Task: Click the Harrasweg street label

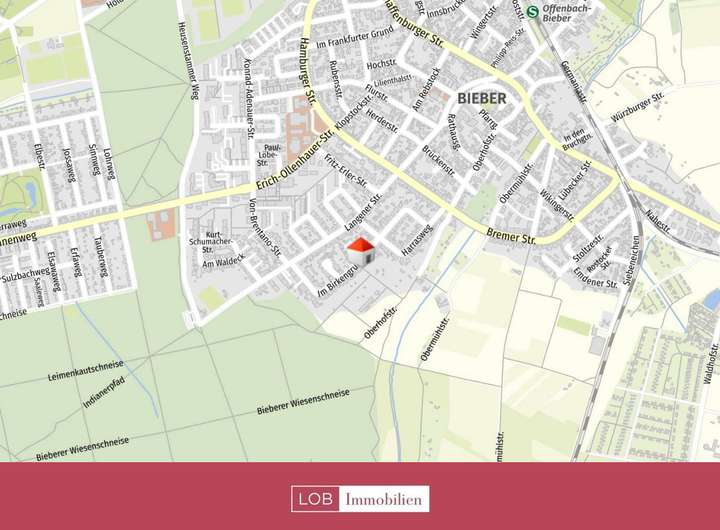Action: (x=417, y=240)
